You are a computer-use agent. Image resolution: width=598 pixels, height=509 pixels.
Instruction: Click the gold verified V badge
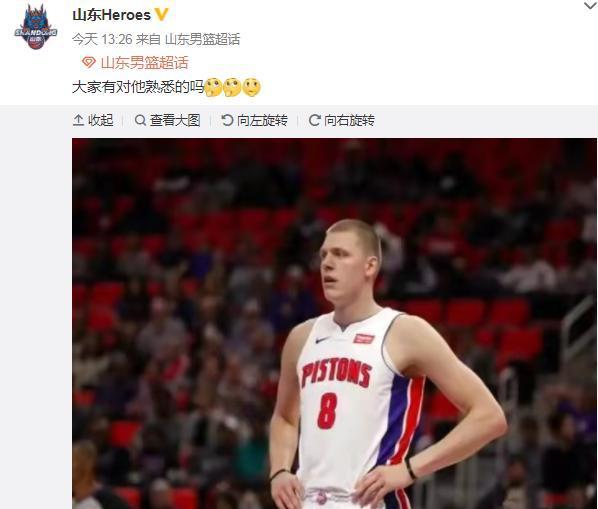(x=161, y=14)
